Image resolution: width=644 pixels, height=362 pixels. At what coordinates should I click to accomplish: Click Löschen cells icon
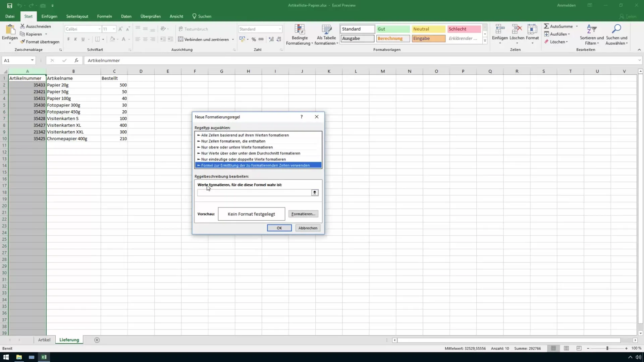click(517, 29)
